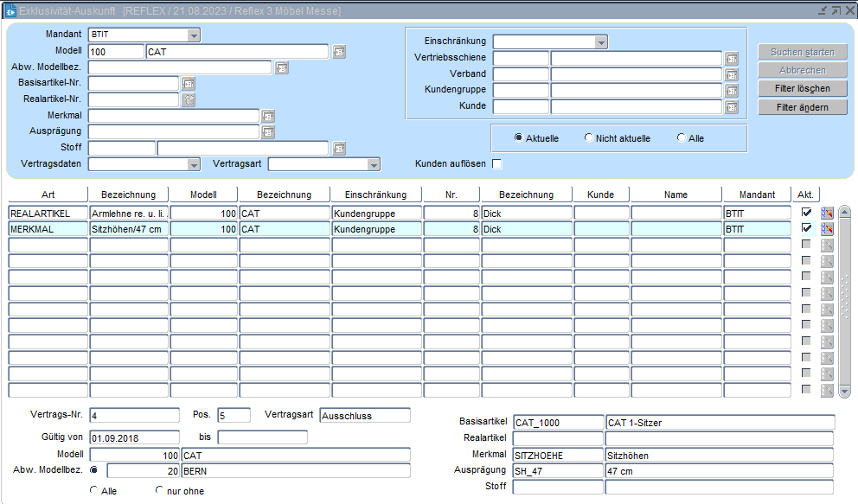Open lookup icon next to Modell field
Image resolution: width=858 pixels, height=504 pixels.
click(339, 52)
